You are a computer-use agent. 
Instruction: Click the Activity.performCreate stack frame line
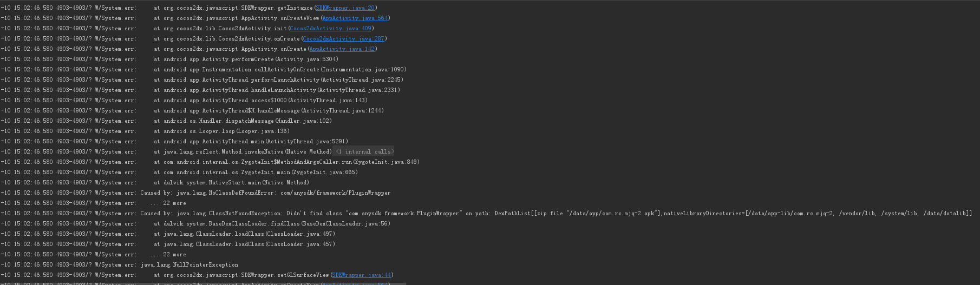(246, 59)
